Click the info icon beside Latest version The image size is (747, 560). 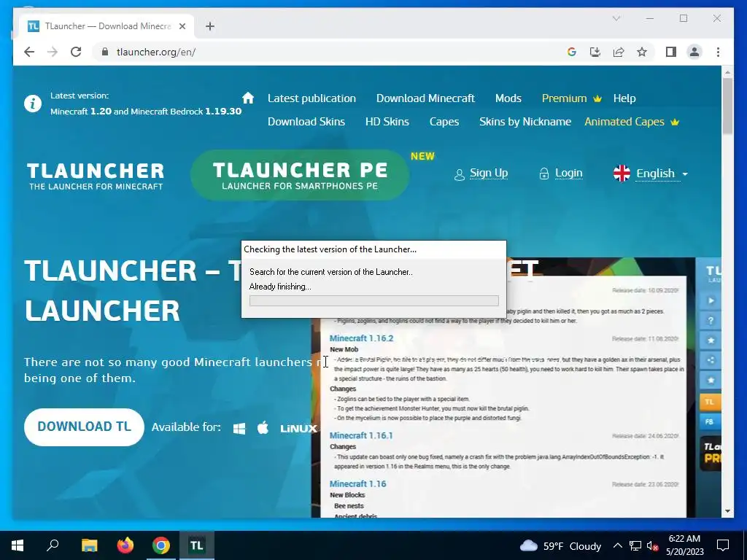point(33,104)
